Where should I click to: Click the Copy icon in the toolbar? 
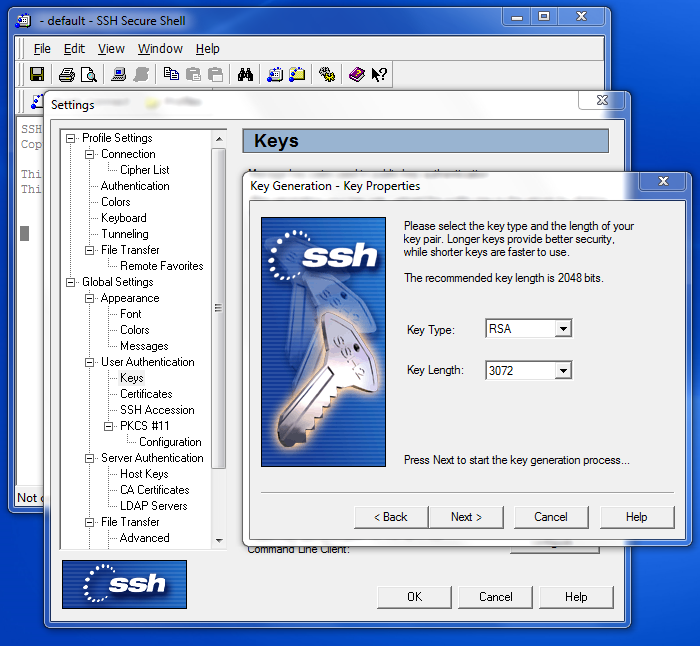171,74
